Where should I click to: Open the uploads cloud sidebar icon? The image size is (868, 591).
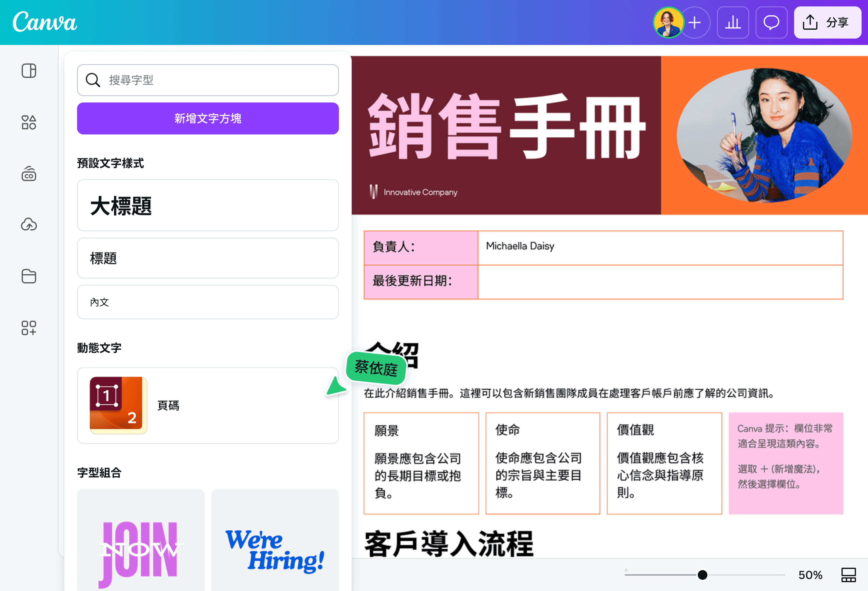coord(29,224)
